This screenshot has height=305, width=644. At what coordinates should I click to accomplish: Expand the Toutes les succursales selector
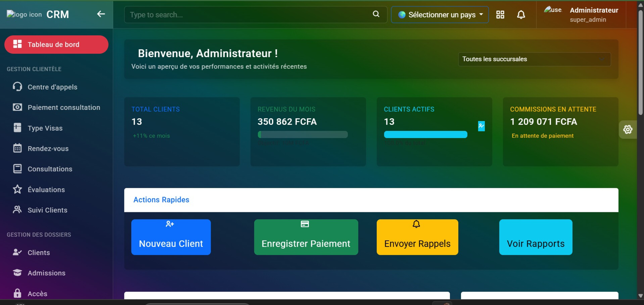tap(534, 59)
